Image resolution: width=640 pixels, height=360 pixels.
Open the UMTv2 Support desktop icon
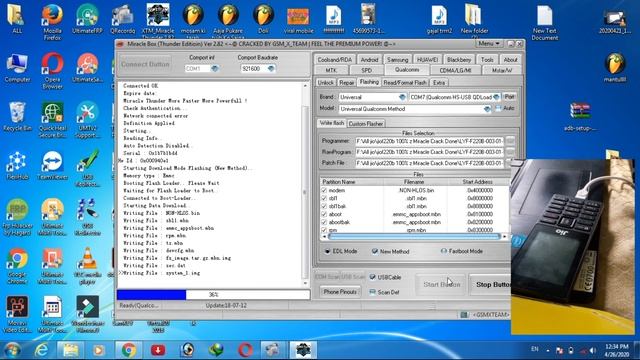(x=87, y=119)
